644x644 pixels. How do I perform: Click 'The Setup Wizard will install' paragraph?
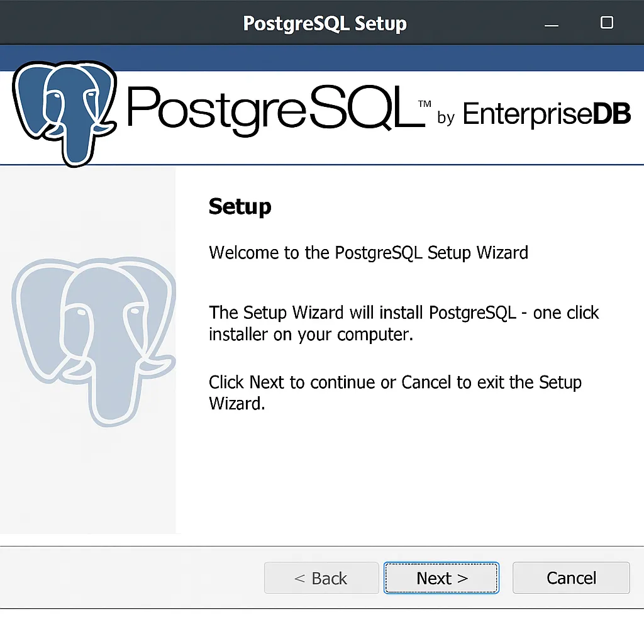pos(404,323)
